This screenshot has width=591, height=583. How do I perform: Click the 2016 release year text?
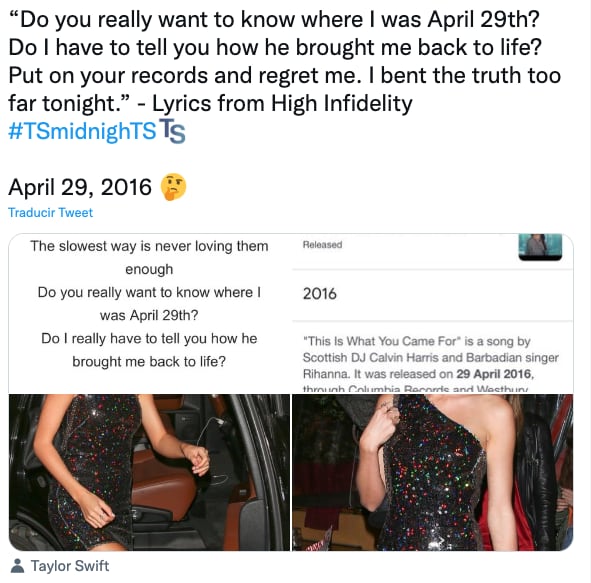coord(320,294)
